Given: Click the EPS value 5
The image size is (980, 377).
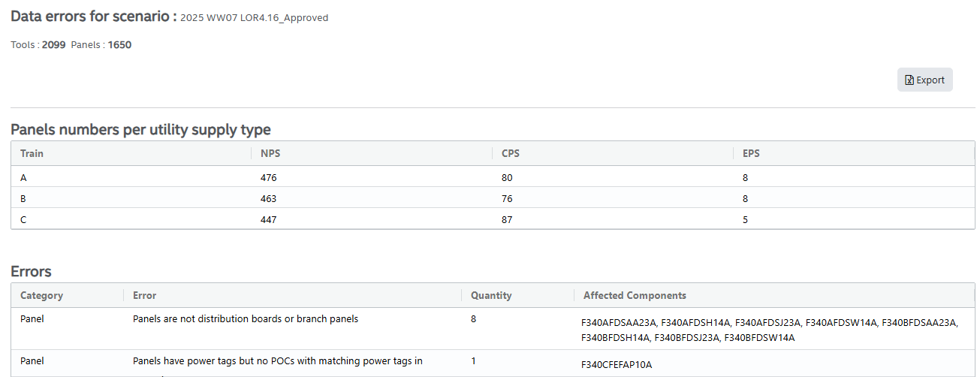Looking at the screenshot, I should click(x=745, y=220).
